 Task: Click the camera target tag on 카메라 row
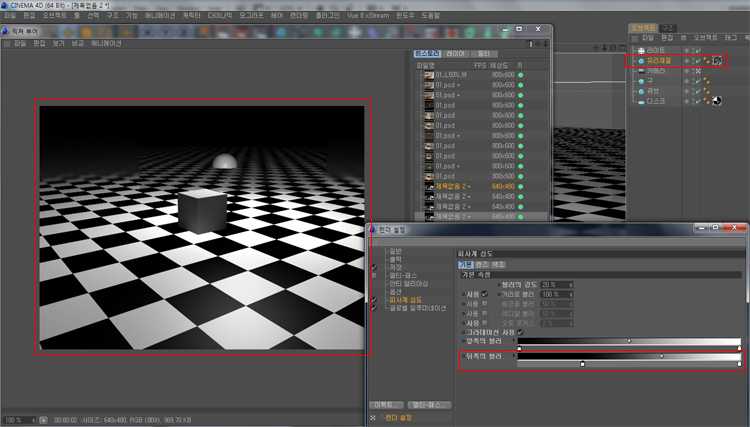coord(698,71)
